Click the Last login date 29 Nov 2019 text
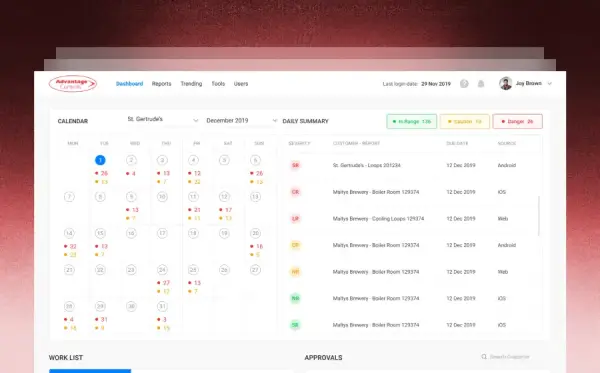600x373 pixels. [x=417, y=84]
